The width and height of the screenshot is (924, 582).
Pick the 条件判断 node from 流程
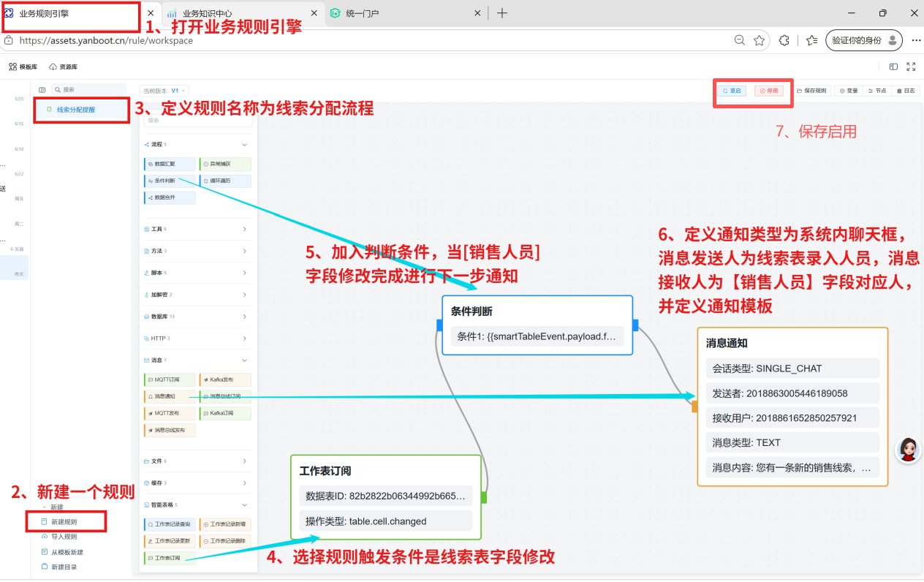(170, 181)
